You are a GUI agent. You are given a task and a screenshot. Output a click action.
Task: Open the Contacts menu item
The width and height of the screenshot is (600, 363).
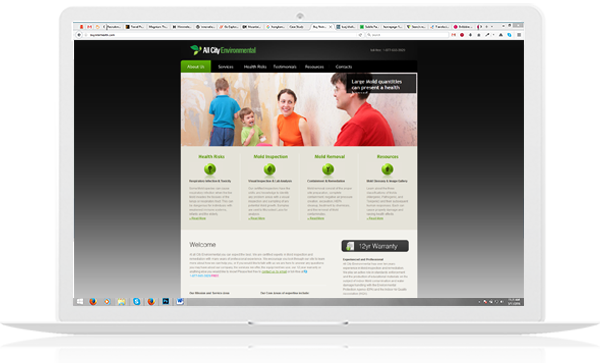click(344, 67)
